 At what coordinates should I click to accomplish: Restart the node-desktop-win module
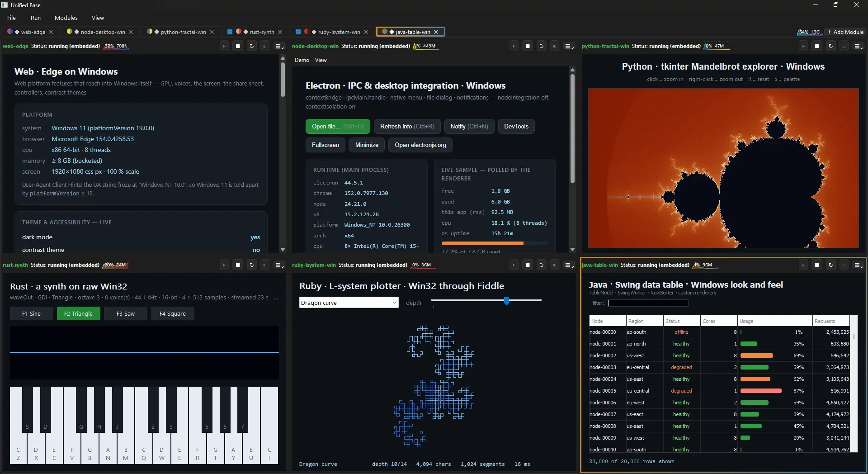coord(541,46)
